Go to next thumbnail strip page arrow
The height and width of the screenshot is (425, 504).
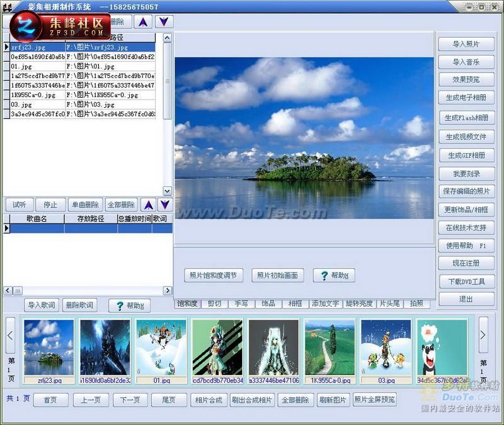[x=483, y=335]
